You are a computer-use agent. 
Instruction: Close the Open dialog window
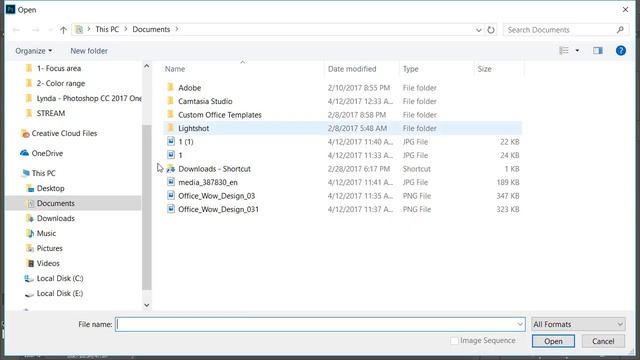coord(625,9)
